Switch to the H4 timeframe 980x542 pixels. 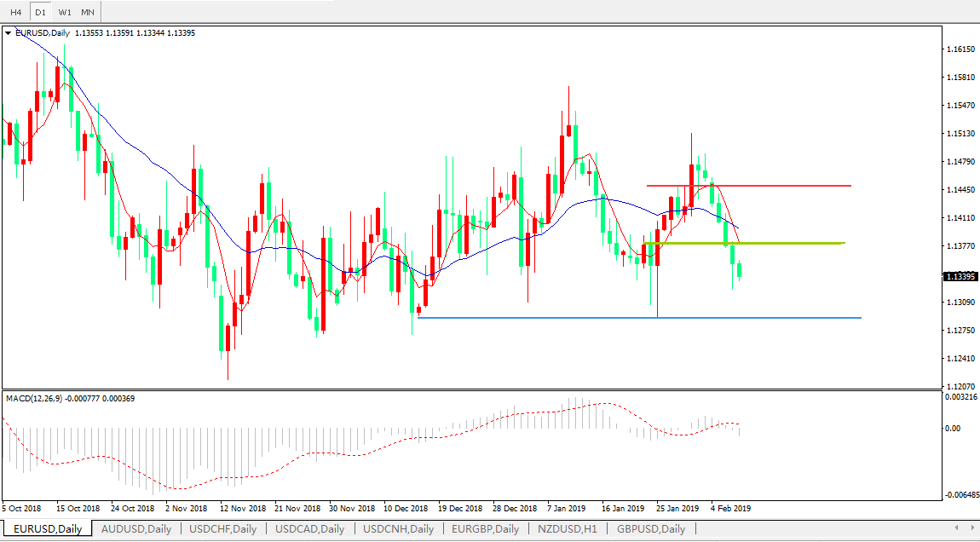coord(15,13)
